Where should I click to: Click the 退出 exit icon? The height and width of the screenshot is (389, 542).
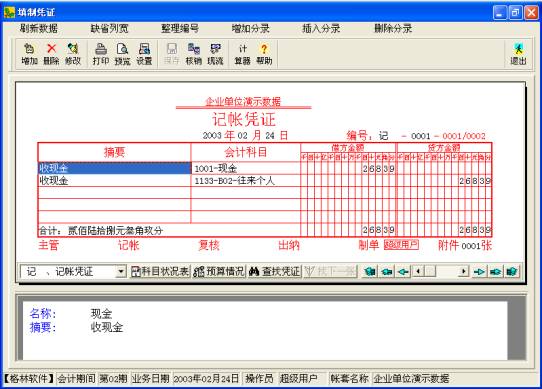point(518,54)
